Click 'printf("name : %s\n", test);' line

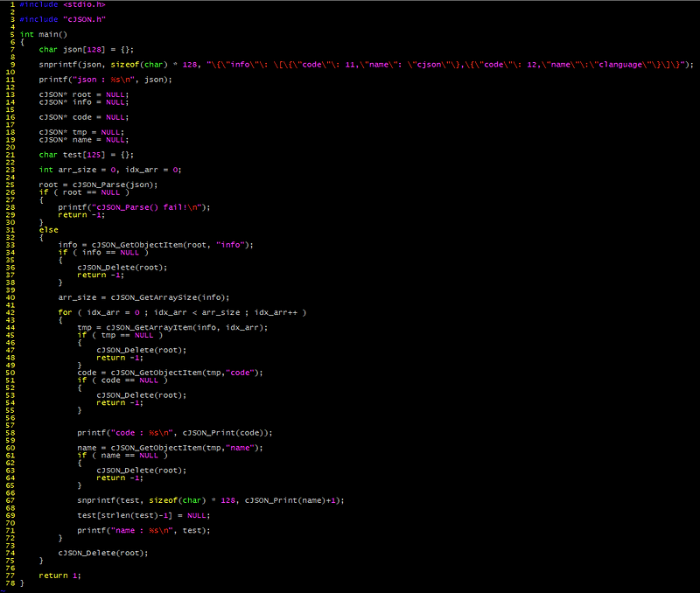tap(143, 530)
